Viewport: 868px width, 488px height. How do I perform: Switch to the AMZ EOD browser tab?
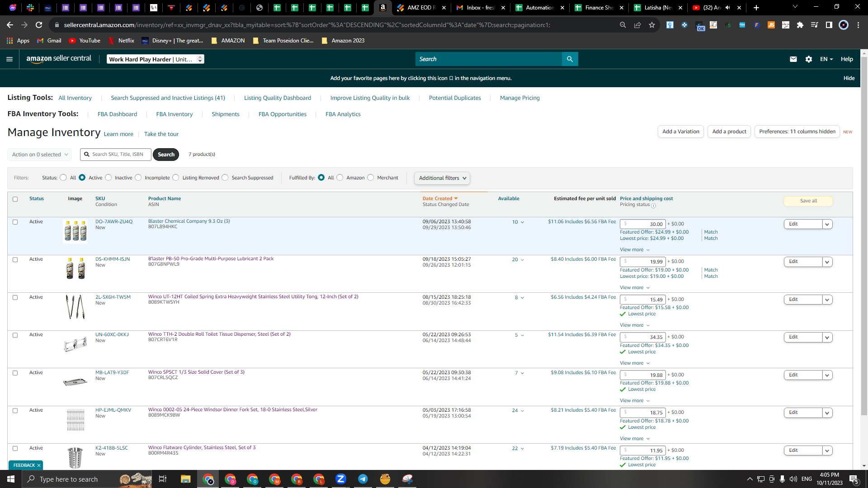click(x=421, y=8)
